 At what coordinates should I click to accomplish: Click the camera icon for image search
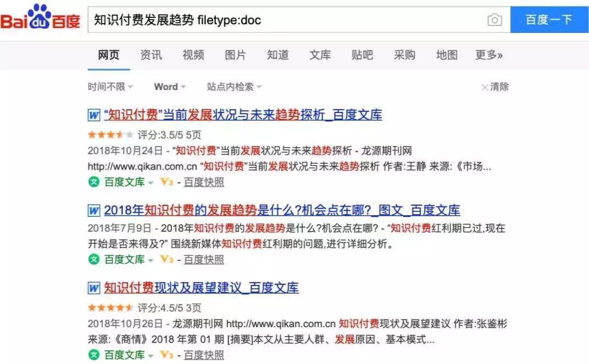pos(494,20)
